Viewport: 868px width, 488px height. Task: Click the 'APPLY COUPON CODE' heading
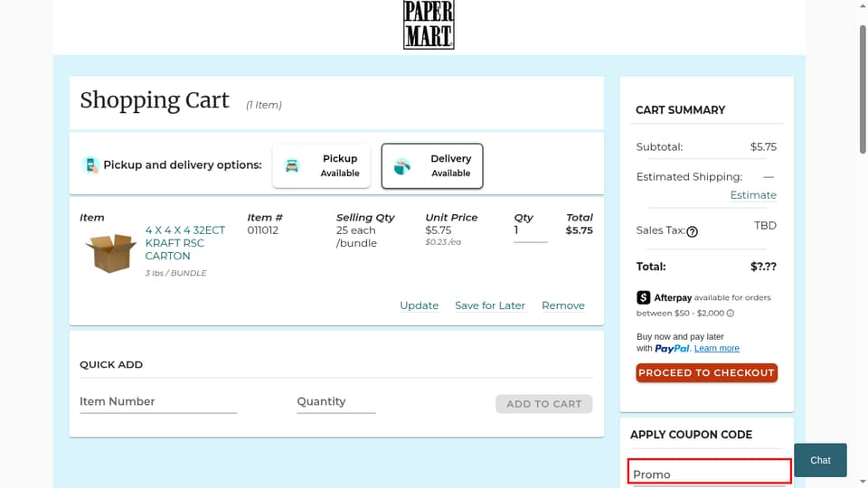point(691,435)
